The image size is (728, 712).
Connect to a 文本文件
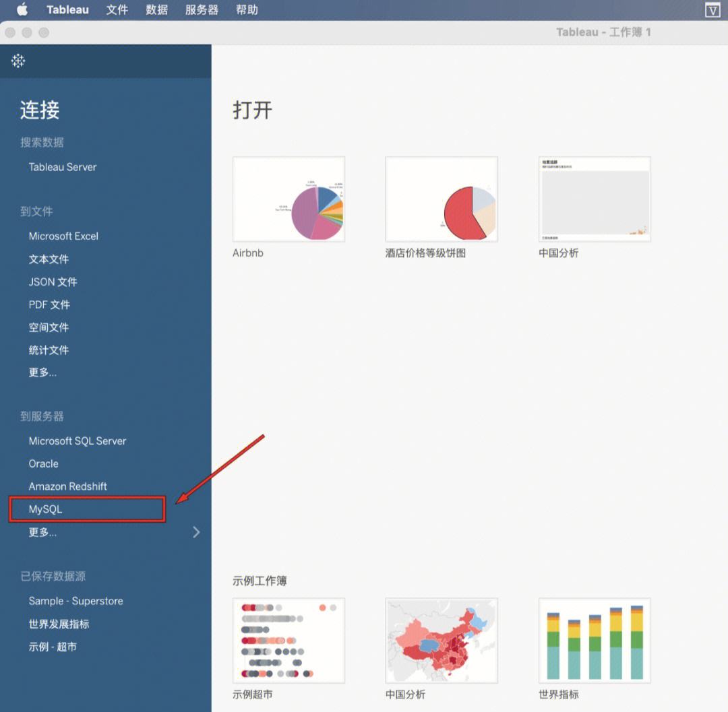(49, 259)
